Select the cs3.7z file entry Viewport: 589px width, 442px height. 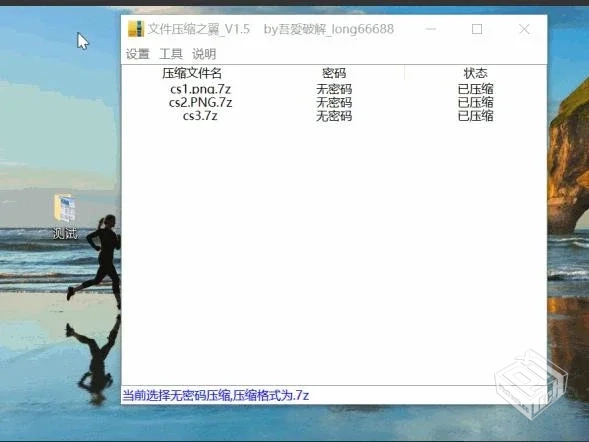[x=200, y=116]
